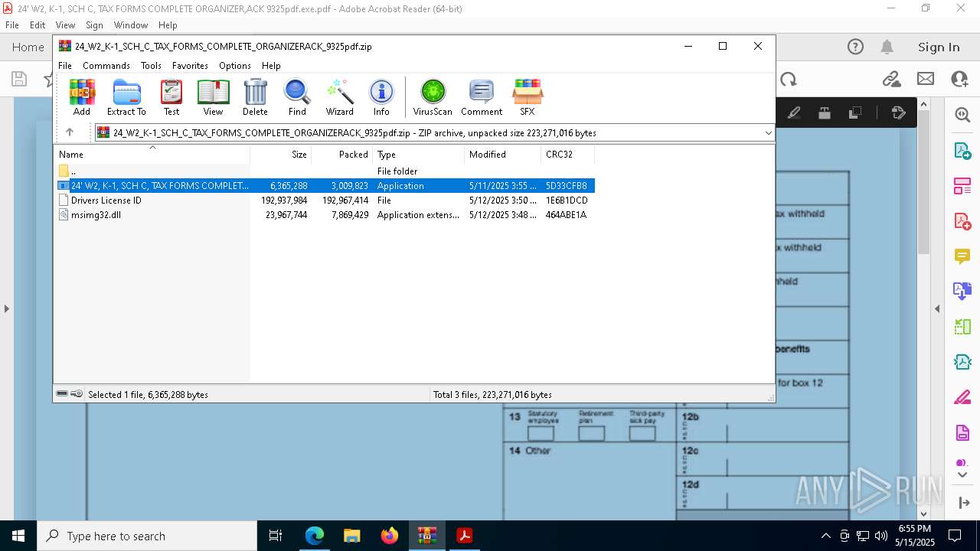Open Acrobat help question icon

pyautogui.click(x=855, y=47)
